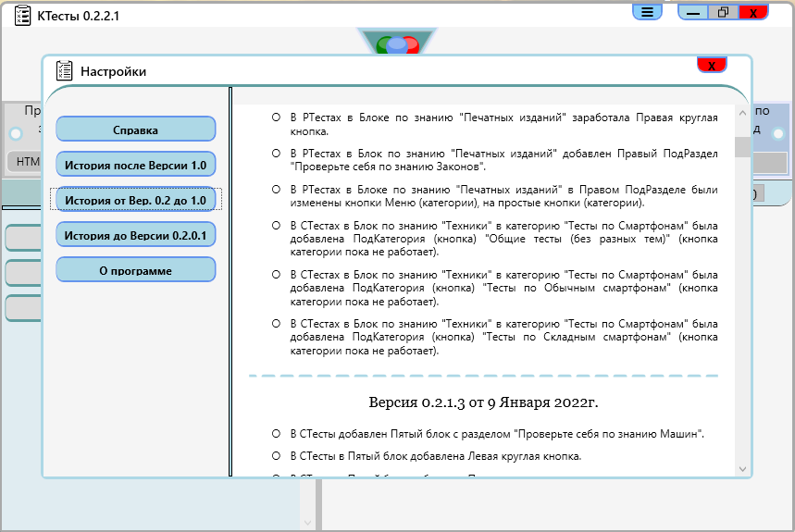
Task: Click the entry about Правая круглая кнопка working
Action: 503,124
